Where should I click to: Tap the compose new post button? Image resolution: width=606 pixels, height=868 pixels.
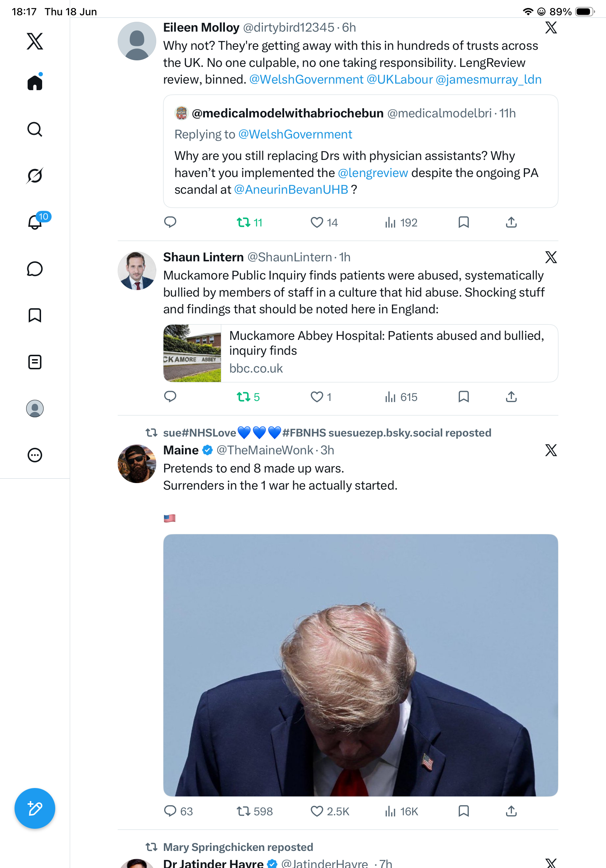point(35,808)
